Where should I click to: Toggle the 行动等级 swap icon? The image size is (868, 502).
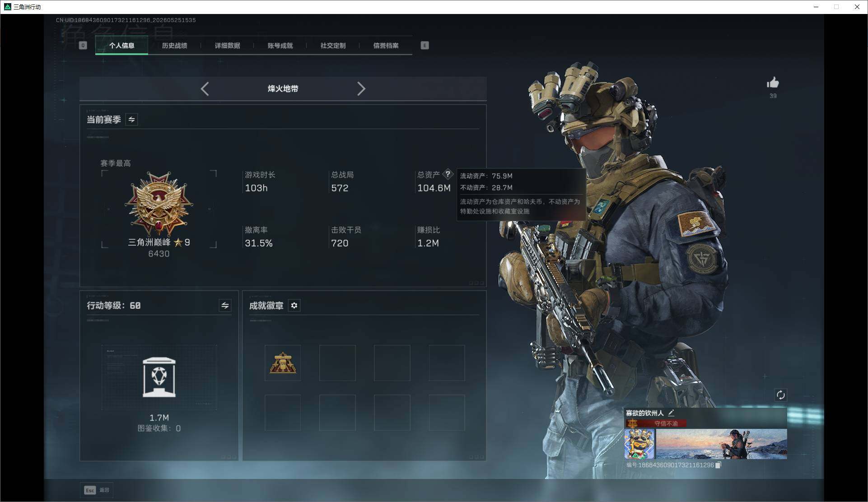(x=225, y=306)
